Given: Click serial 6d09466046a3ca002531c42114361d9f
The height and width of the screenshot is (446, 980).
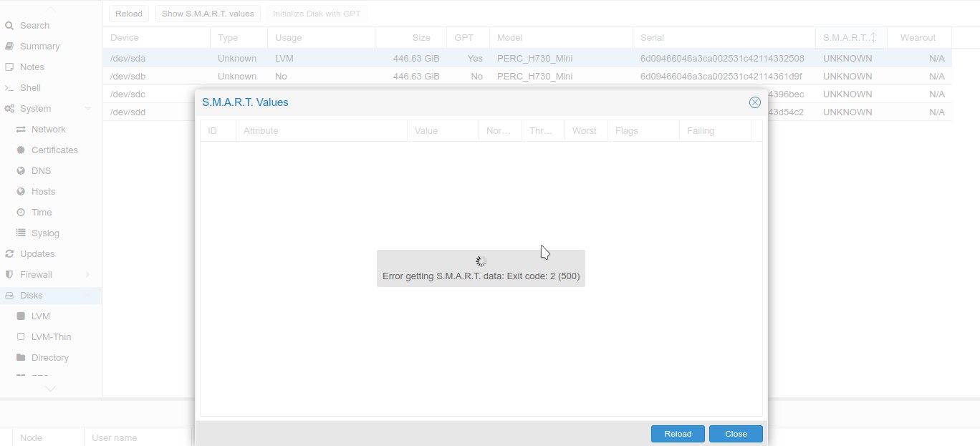Looking at the screenshot, I should (721, 77).
